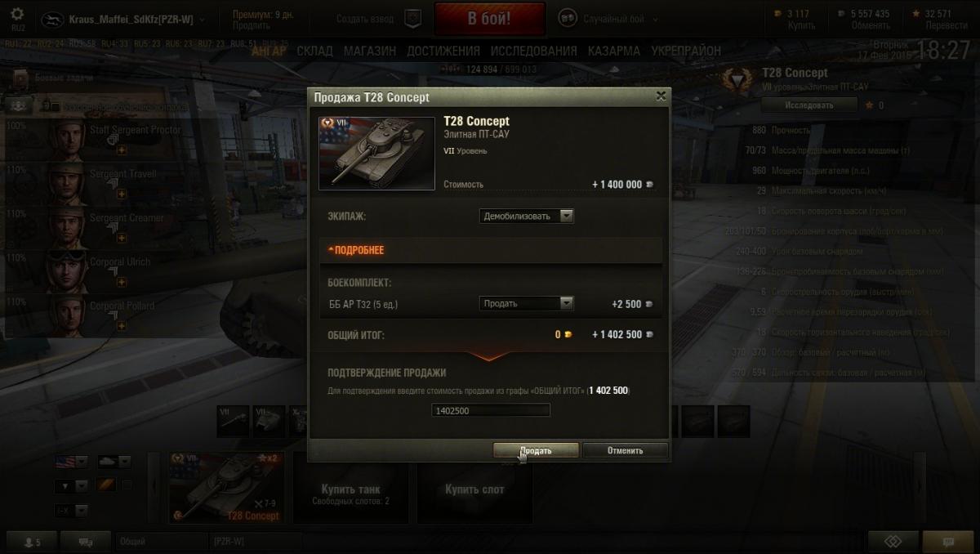Select the T28 Concept carousel thumbnail
This screenshot has height=554, width=980.
tap(227, 486)
